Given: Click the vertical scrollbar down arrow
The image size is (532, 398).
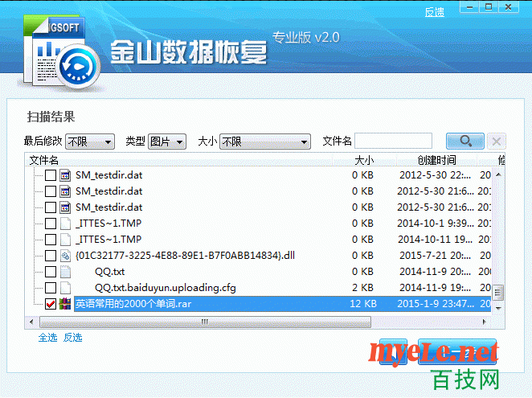Looking at the screenshot, I should (x=498, y=308).
